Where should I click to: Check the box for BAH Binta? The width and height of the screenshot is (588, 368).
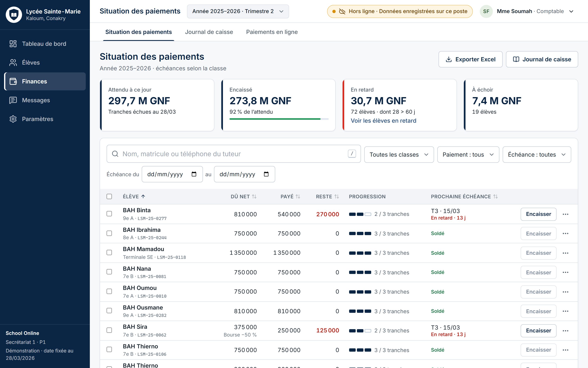pyautogui.click(x=109, y=214)
